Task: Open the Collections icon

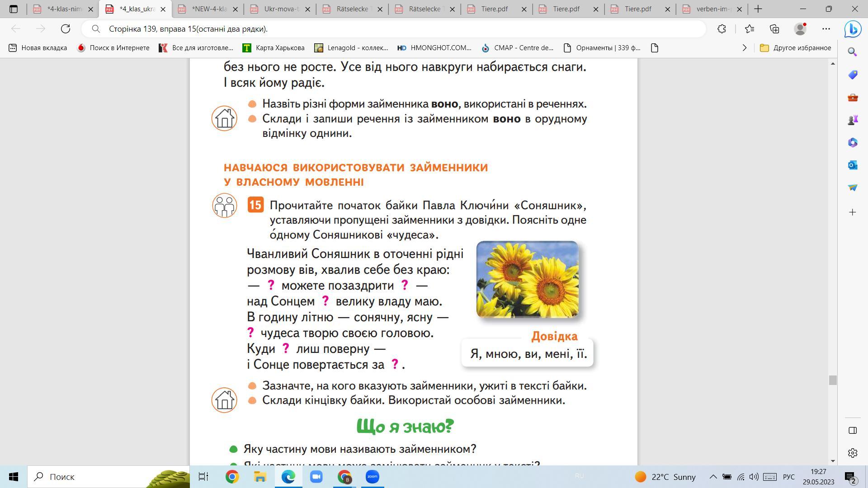Action: pyautogui.click(x=774, y=29)
